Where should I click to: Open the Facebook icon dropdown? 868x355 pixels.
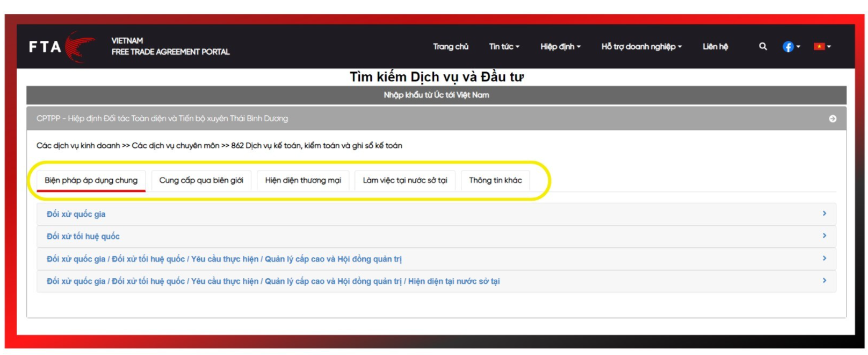791,47
